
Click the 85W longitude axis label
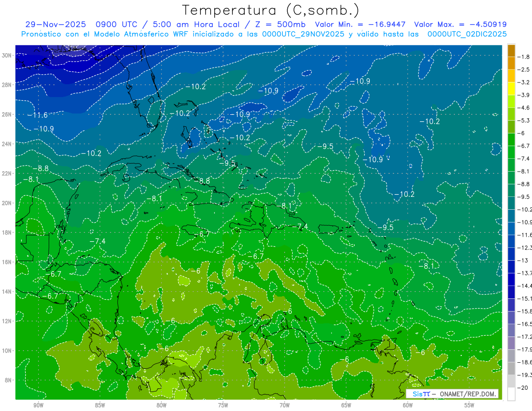(x=100, y=405)
